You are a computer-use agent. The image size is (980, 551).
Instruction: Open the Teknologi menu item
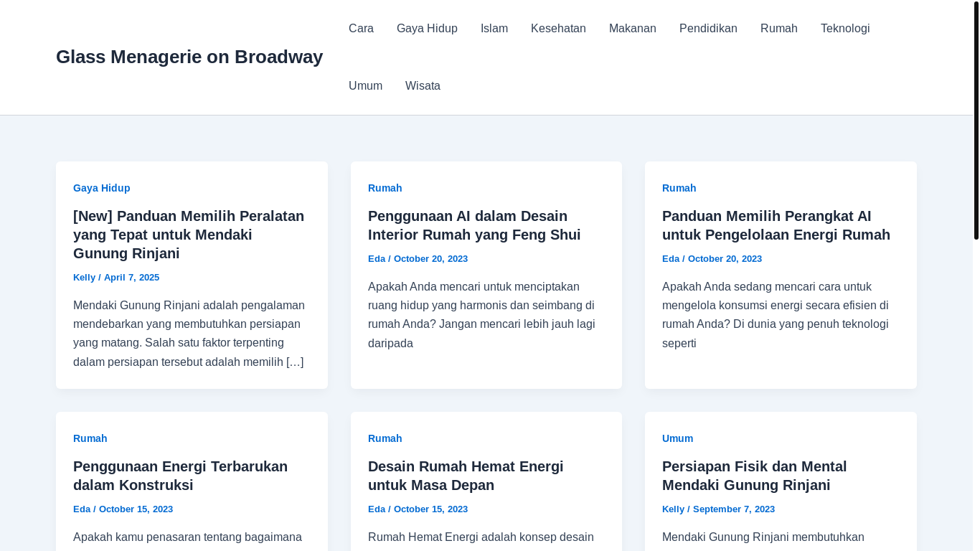(845, 29)
